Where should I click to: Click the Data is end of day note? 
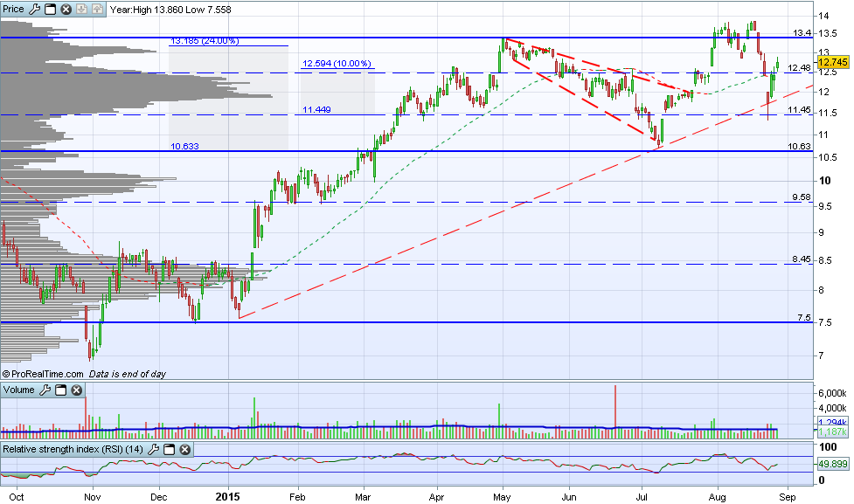[127, 374]
